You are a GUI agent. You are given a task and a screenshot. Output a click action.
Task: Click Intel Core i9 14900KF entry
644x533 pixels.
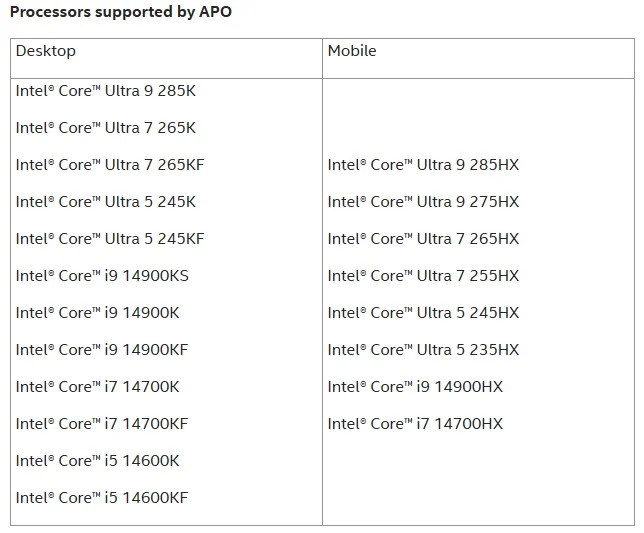[x=101, y=349]
